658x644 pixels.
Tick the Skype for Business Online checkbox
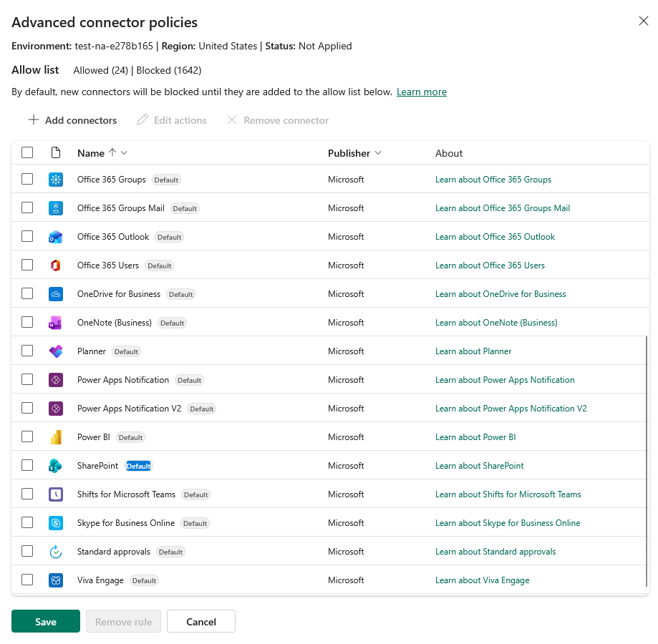[x=27, y=522]
